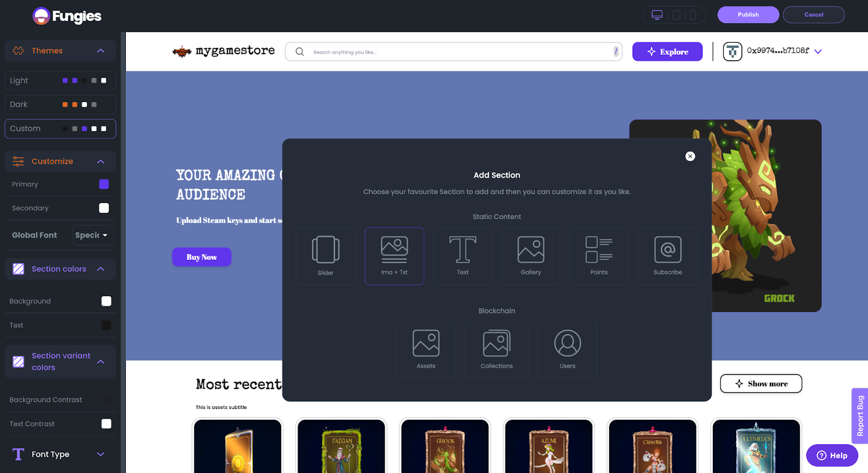
Task: Switch to desktop preview mode
Action: (x=657, y=15)
